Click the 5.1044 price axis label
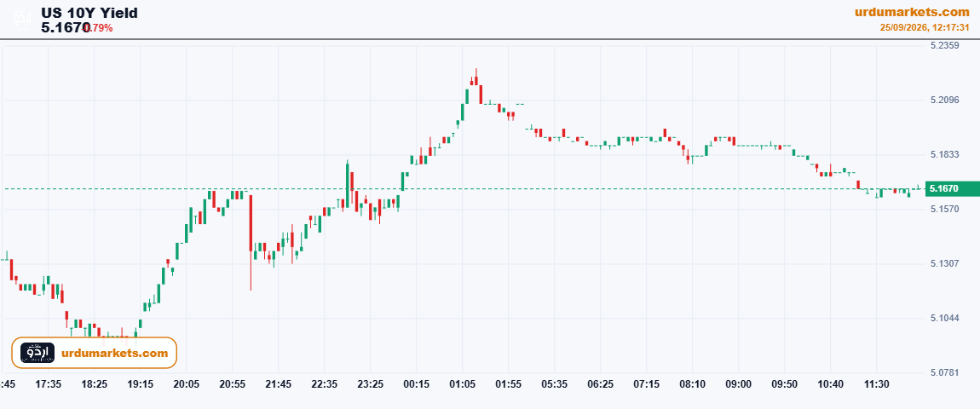980x409 pixels. click(944, 319)
